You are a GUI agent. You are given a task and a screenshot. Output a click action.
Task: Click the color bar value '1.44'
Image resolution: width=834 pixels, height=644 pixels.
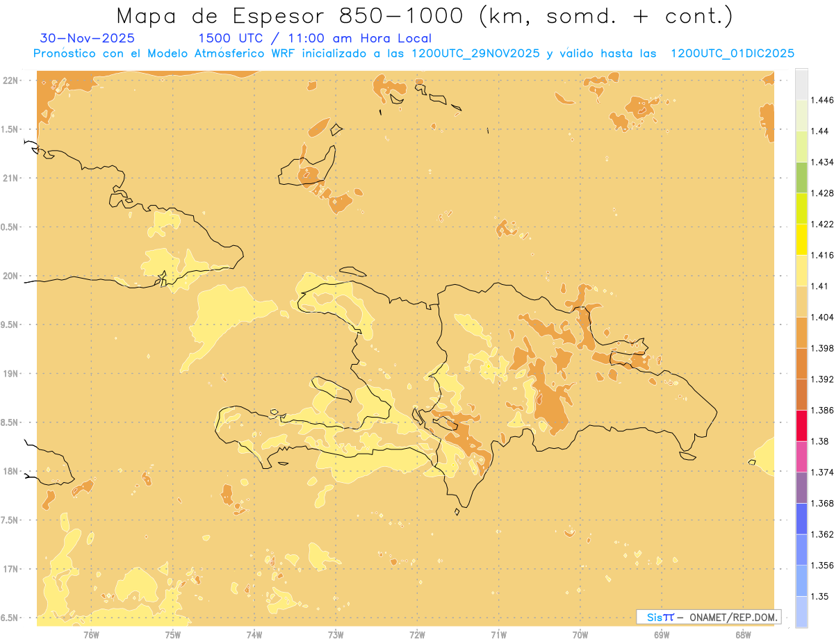pyautogui.click(x=819, y=131)
